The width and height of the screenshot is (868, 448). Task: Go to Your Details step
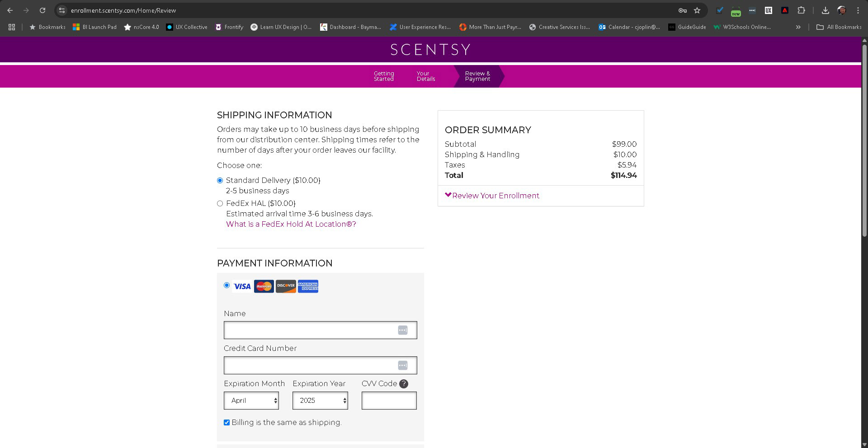[x=426, y=76]
